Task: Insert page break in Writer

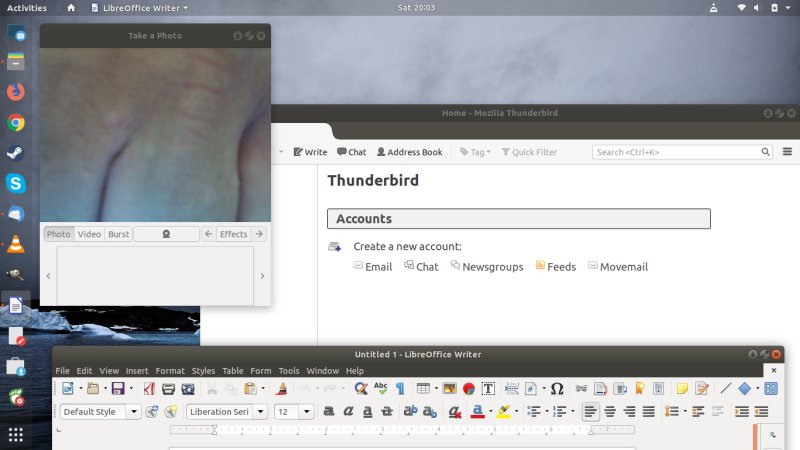Action: [x=512, y=388]
